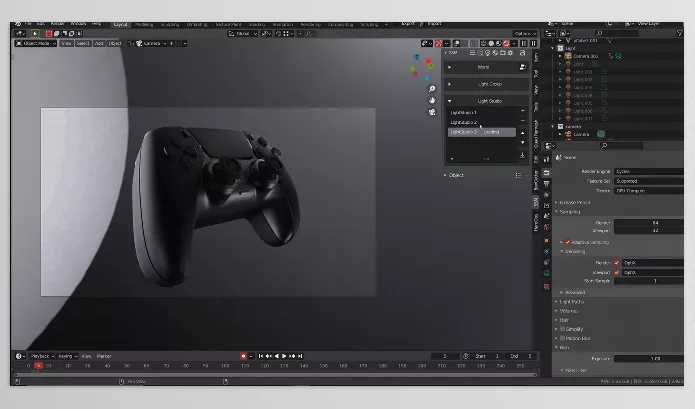Click the record keyframe button in timeline
The width and height of the screenshot is (695, 409).
pyautogui.click(x=243, y=356)
